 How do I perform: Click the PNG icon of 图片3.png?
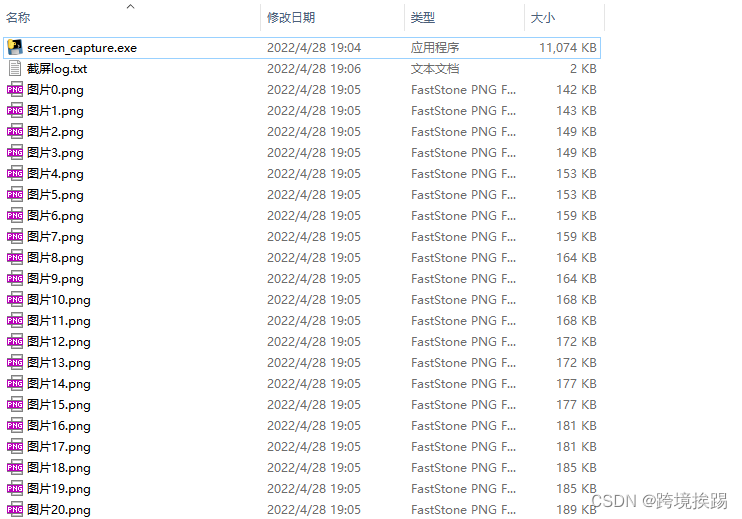(x=15, y=153)
